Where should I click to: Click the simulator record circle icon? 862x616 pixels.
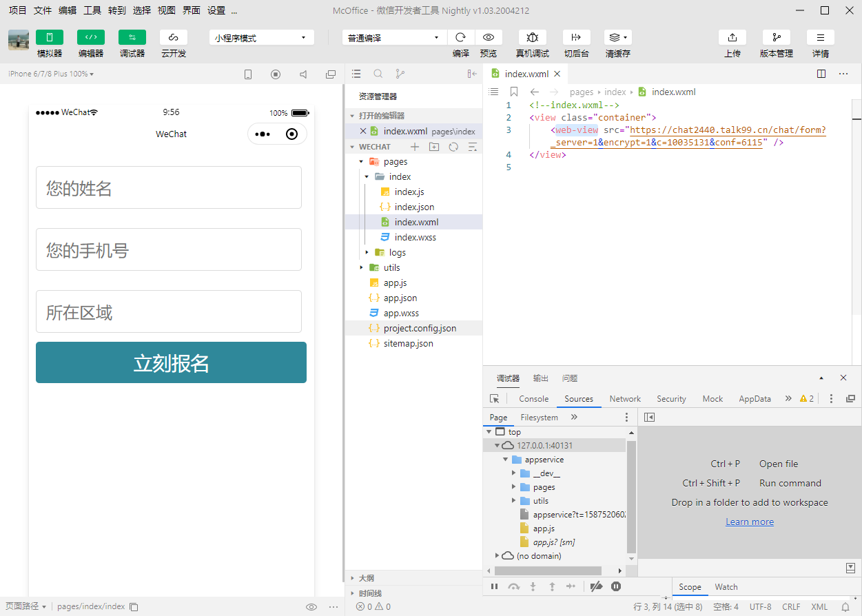276,74
